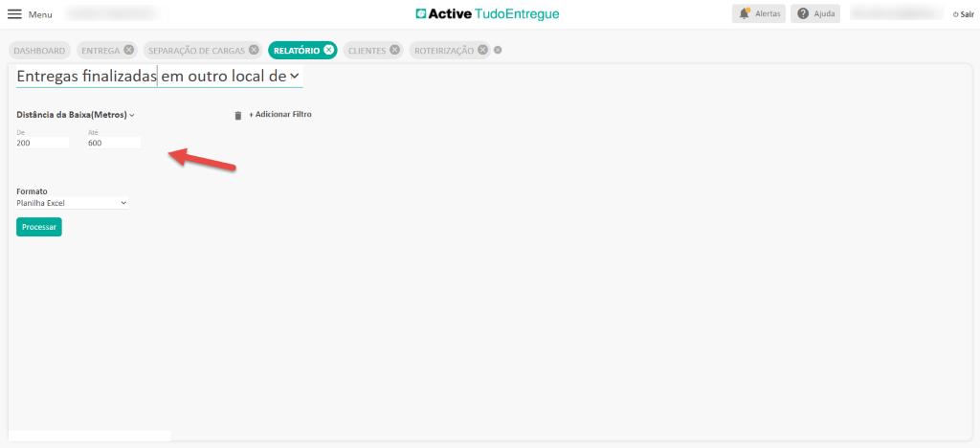Click the Processar button
The width and height of the screenshot is (980, 448).
click(38, 227)
